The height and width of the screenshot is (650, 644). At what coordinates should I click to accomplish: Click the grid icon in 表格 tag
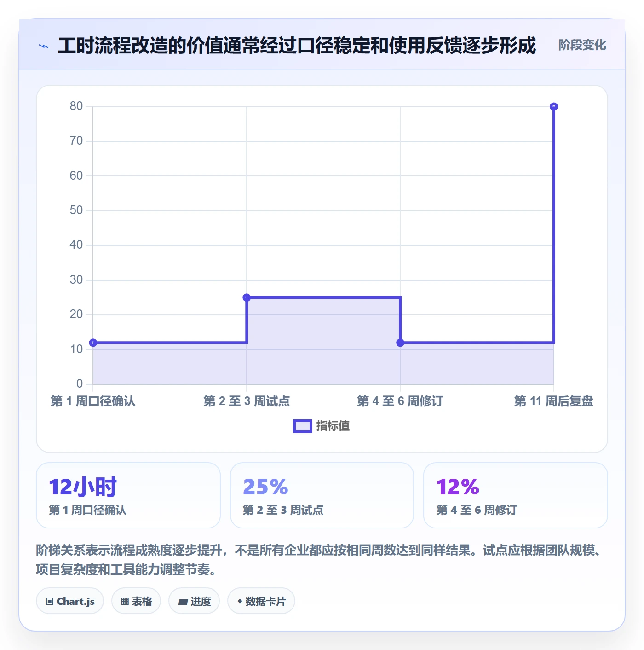pyautogui.click(x=125, y=602)
